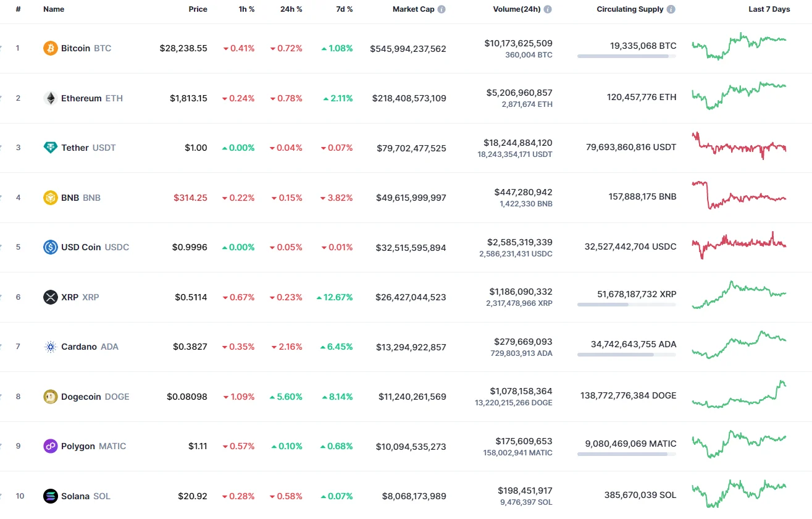Click the Volume(24h) info icon
This screenshot has width=812, height=519.
pyautogui.click(x=547, y=9)
